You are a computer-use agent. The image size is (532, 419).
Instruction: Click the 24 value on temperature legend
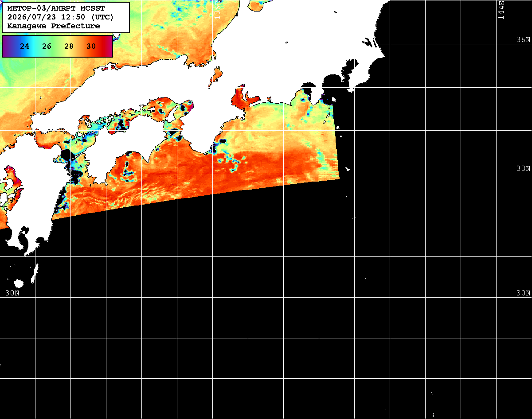point(25,46)
